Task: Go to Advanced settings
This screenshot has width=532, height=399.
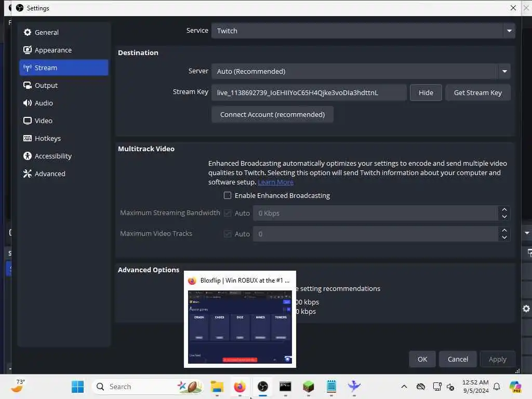Action: point(64,174)
